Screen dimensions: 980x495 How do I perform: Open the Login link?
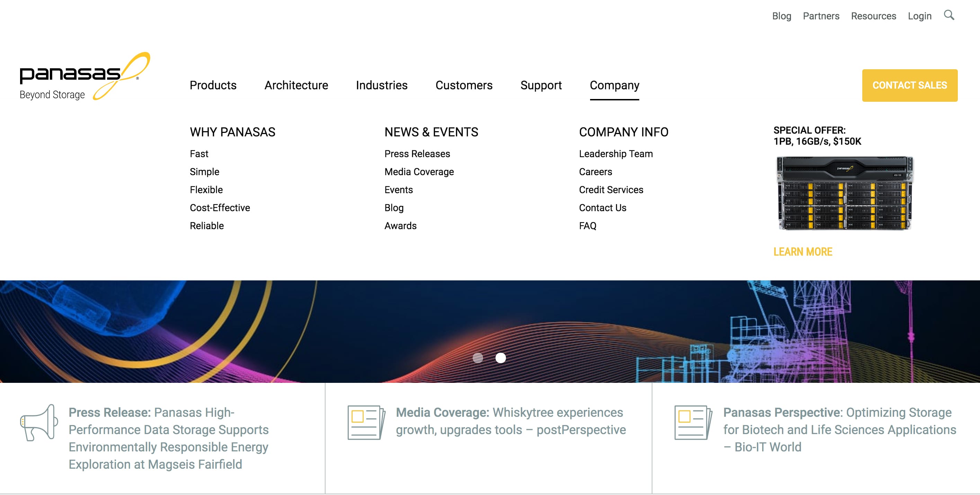(x=919, y=16)
